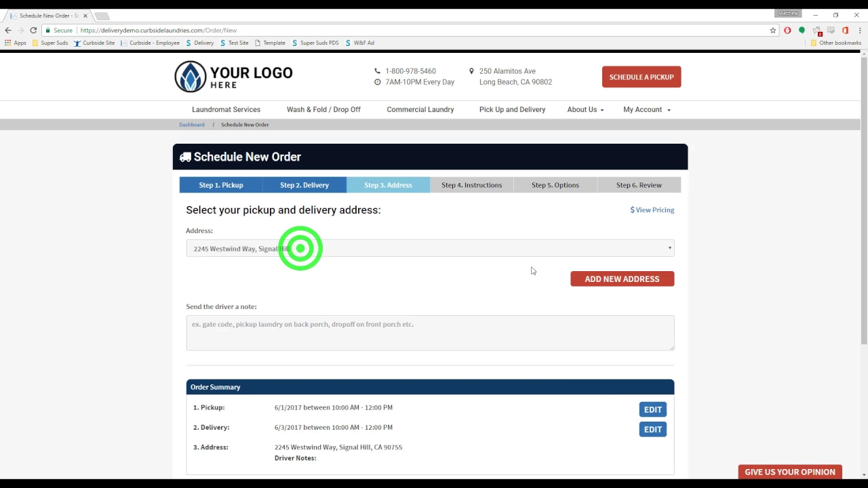Select the Commercial Laundry menu item
Screen dimensions: 868x488
420,109
